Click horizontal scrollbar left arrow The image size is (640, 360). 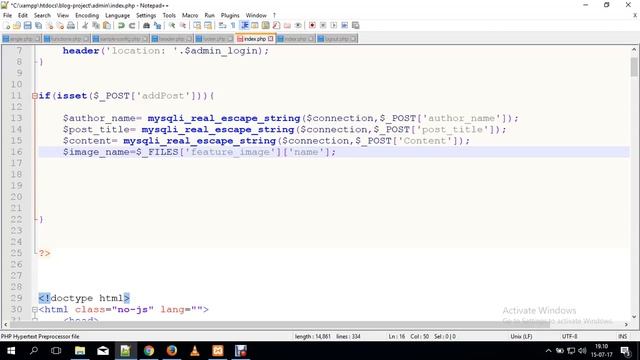pyautogui.click(x=5, y=324)
